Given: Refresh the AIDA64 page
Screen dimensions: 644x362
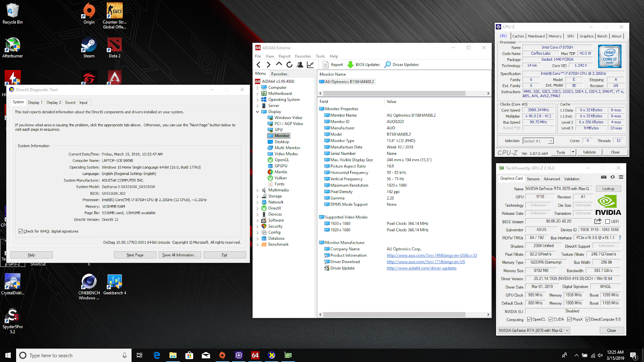Looking at the screenshot, I should [x=289, y=65].
